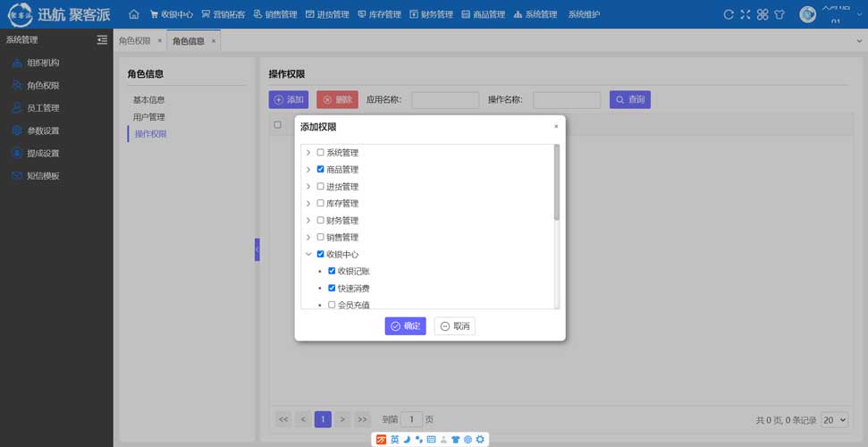Uncheck the 收银记账 checkbox
This screenshot has width=868, height=447.
[x=332, y=271]
